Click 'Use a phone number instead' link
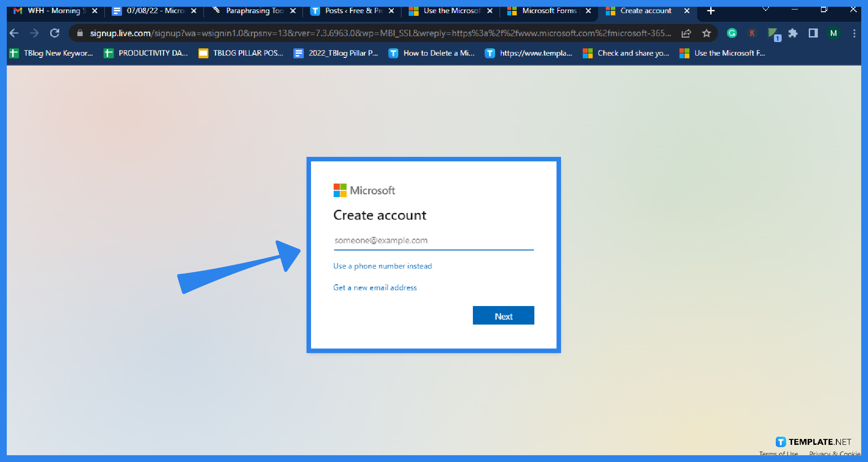Screen dimensions: 868x462 click(382, 266)
